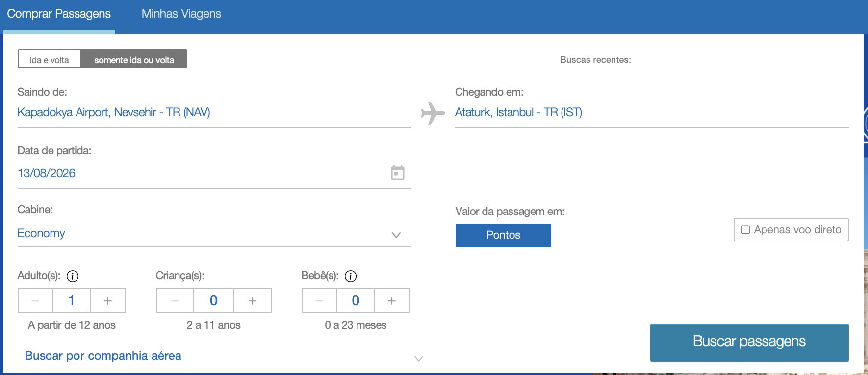
Task: Add one baby with plus button
Action: click(391, 300)
